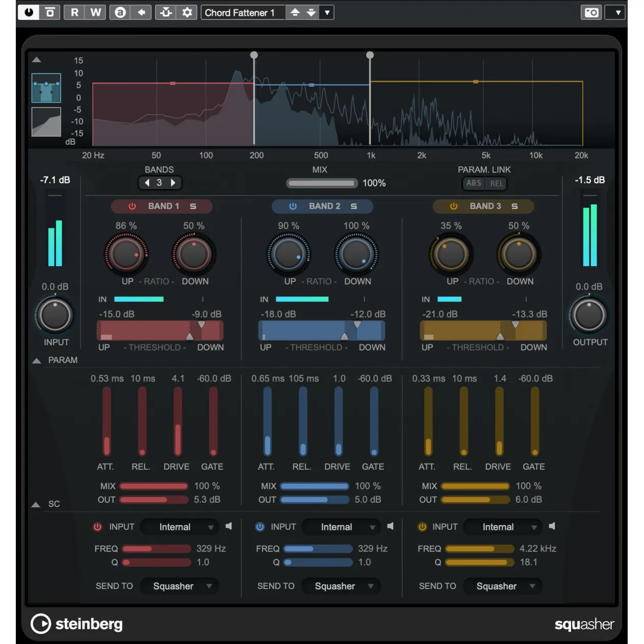Collapse the PARAM section
This screenshot has height=644, width=644.
(x=37, y=360)
